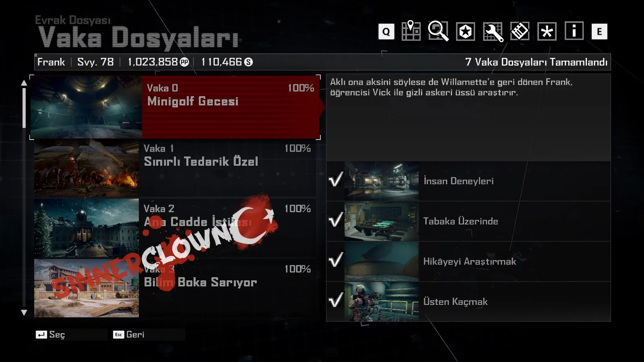Click the E next-tab key icon

(x=599, y=31)
